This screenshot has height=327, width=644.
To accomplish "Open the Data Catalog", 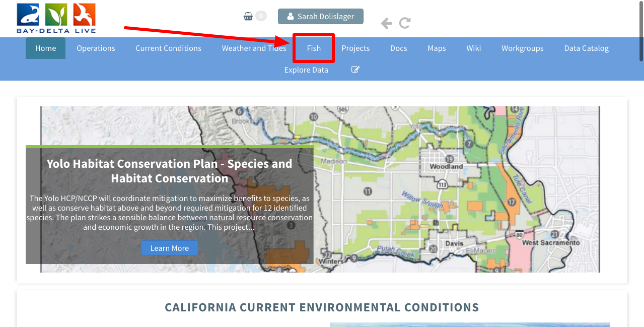I will (586, 48).
